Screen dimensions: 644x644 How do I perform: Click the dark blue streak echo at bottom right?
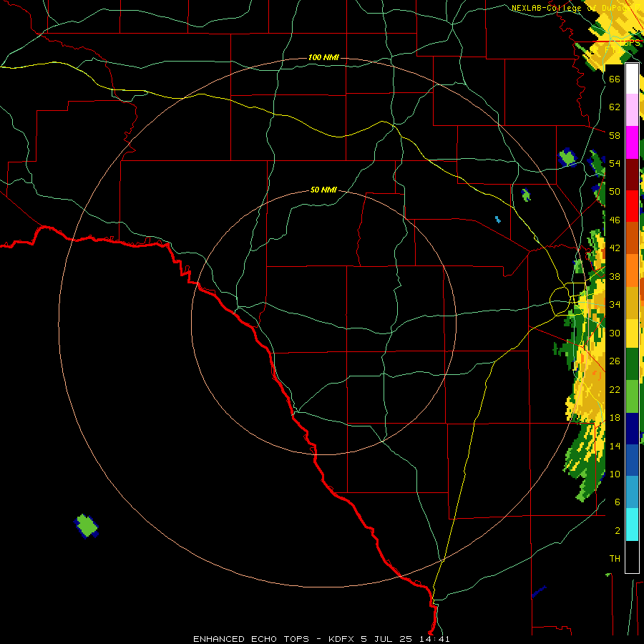(538, 592)
